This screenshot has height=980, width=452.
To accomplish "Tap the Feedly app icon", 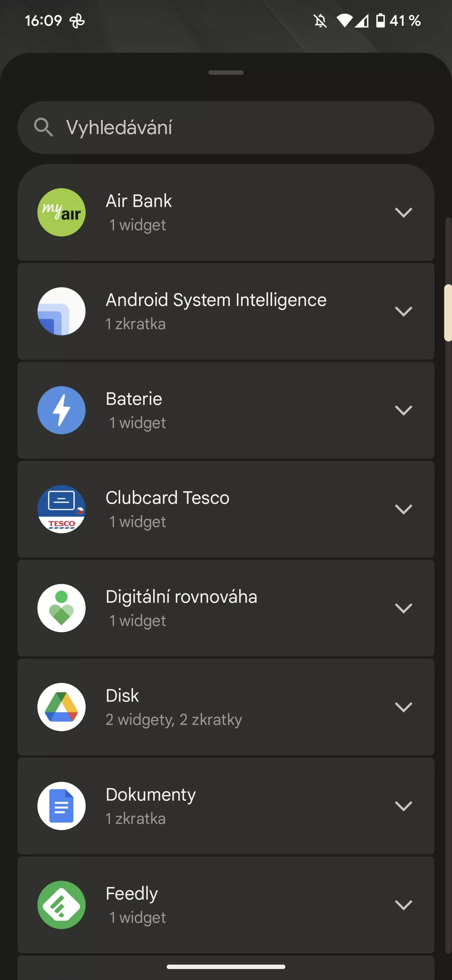I will pyautogui.click(x=61, y=905).
